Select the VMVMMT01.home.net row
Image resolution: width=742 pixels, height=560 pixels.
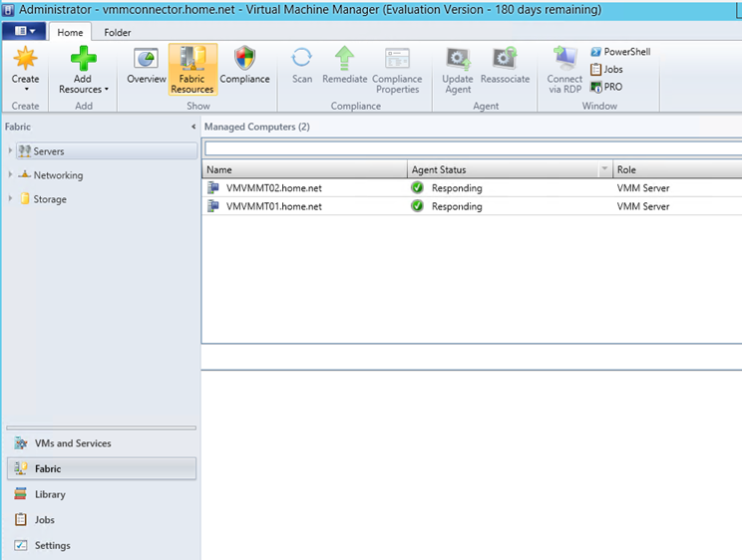[472, 206]
